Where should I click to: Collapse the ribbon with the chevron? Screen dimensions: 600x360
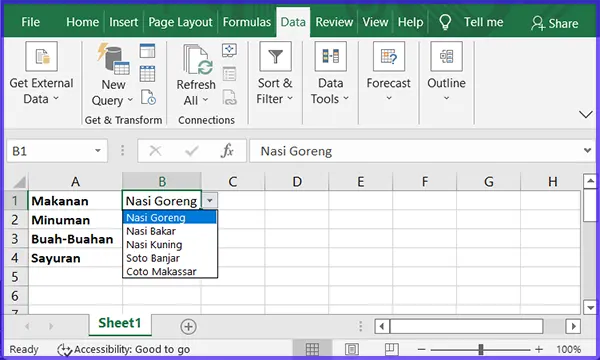(585, 114)
